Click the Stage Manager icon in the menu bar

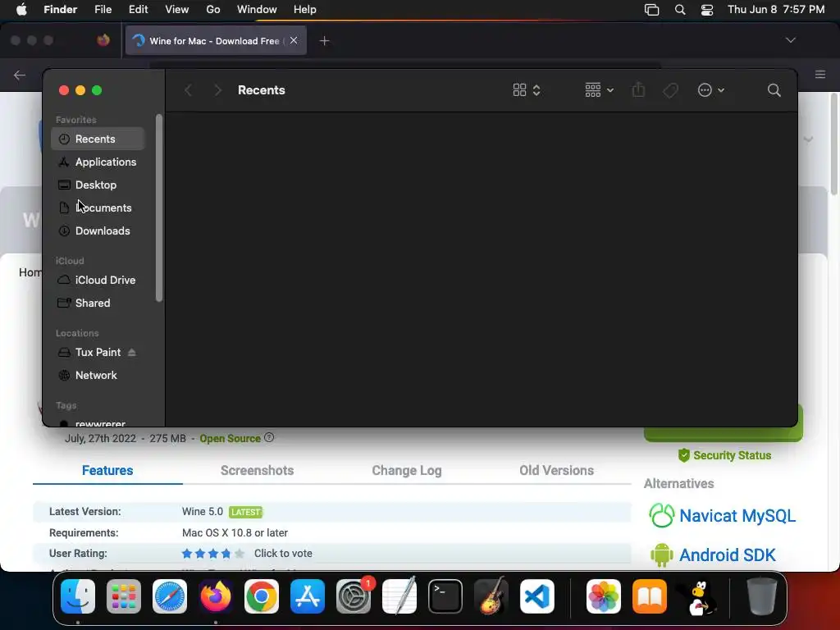pos(651,10)
